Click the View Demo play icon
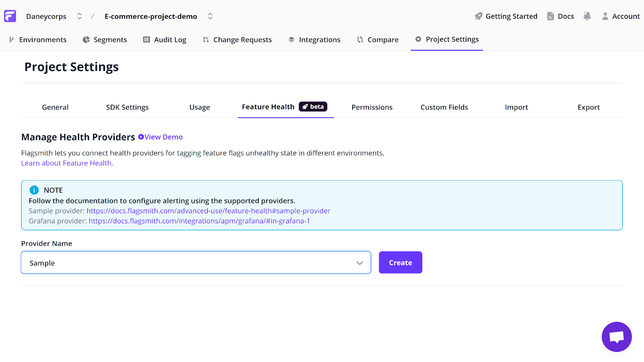The width and height of the screenshot is (644, 362). (x=141, y=137)
